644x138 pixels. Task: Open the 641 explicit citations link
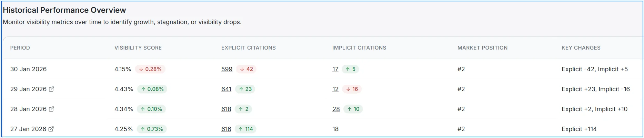227,89
